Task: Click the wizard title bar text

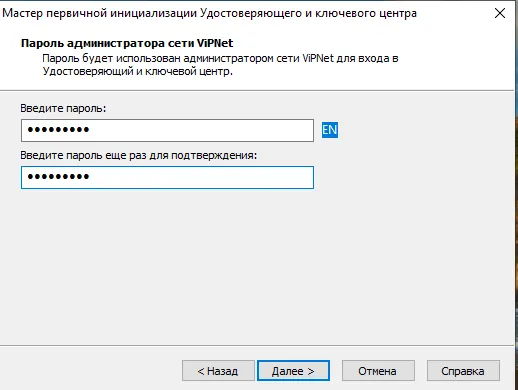Action: [x=209, y=13]
